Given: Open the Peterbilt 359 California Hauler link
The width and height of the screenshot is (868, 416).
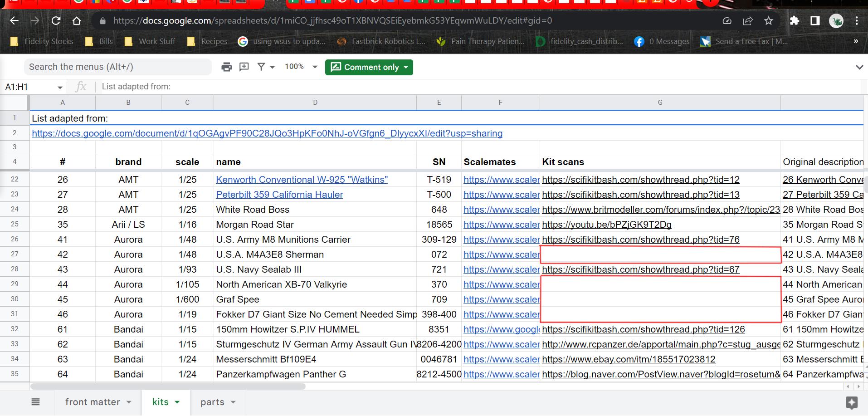Looking at the screenshot, I should coord(279,195).
